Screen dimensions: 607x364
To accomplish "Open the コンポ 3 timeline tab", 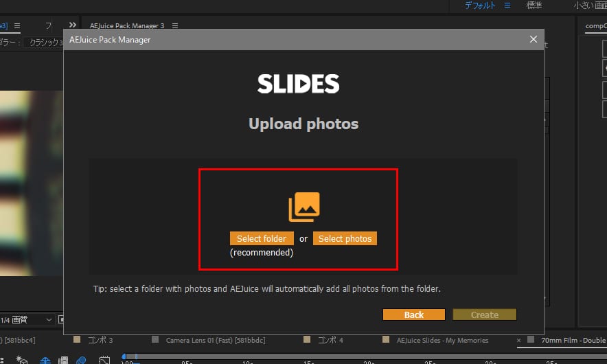I will point(100,340).
